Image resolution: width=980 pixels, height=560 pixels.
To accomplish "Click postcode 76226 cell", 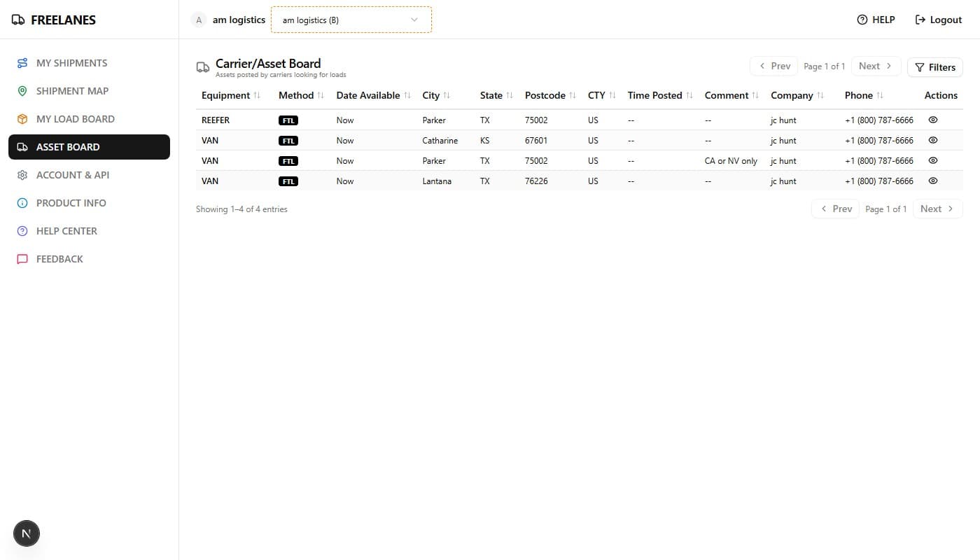I will pyautogui.click(x=536, y=181).
